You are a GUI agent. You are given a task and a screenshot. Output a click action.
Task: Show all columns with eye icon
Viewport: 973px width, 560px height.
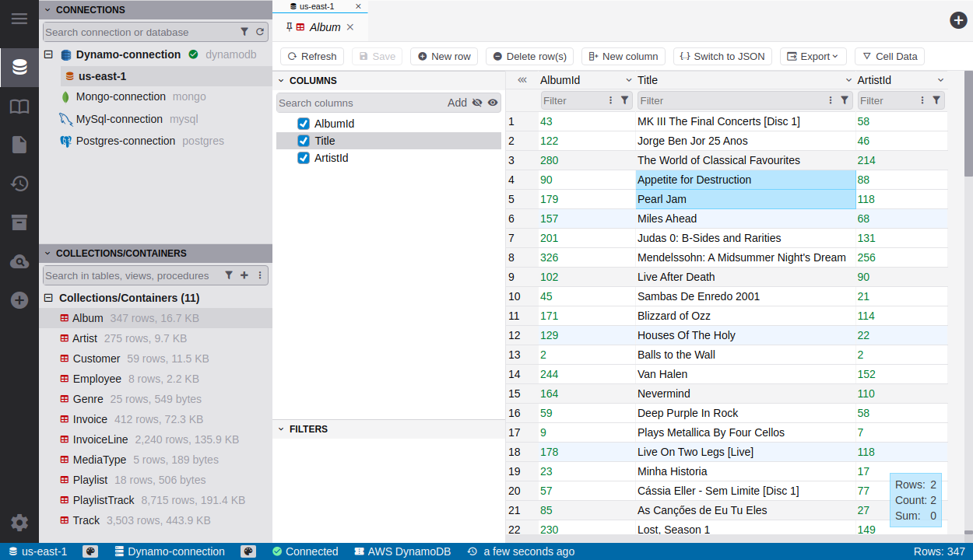coord(493,103)
